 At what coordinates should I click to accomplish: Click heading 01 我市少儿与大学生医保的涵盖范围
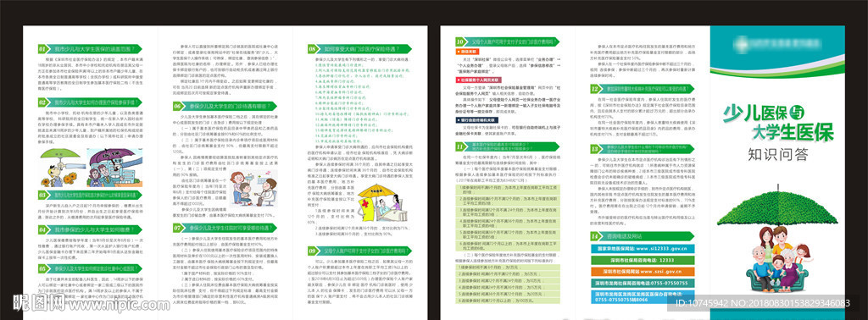coord(90,49)
